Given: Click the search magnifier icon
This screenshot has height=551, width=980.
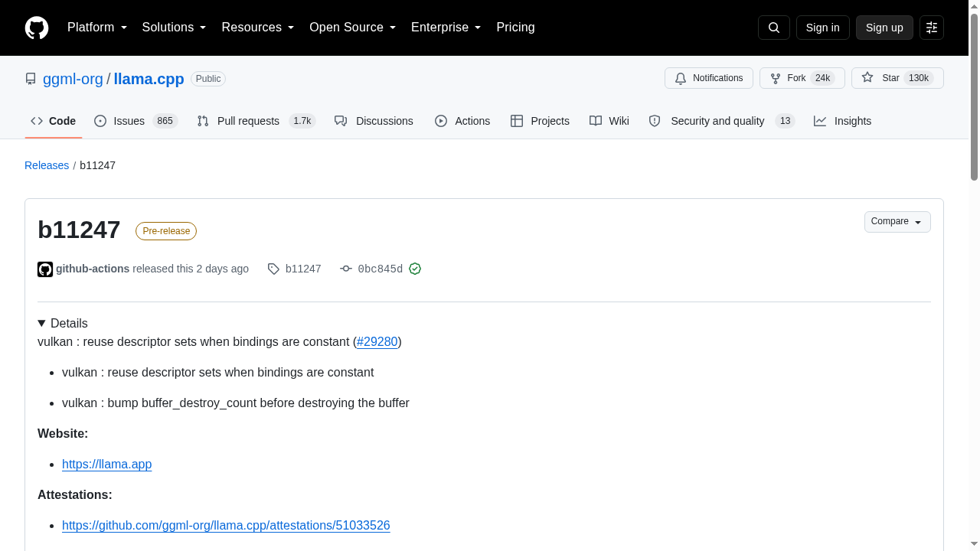Looking at the screenshot, I should click(774, 28).
